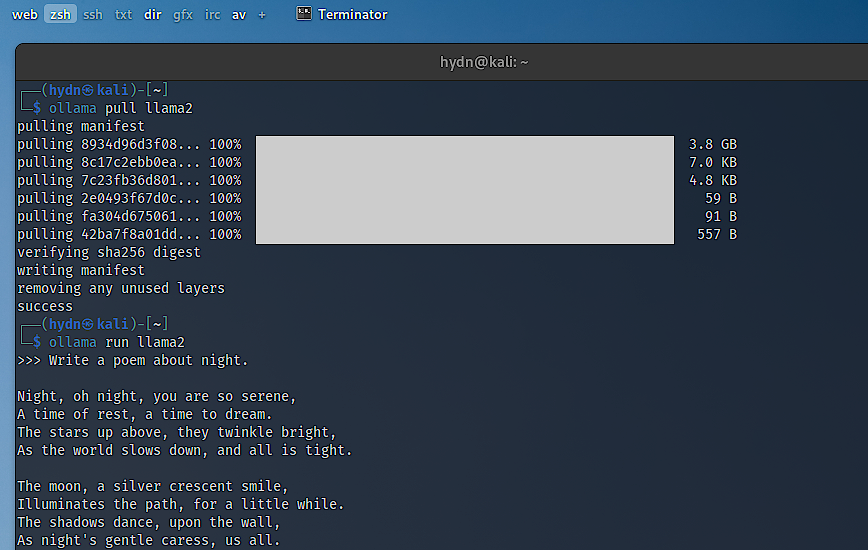The height and width of the screenshot is (550, 868).
Task: Click the poem's first line 'Night, oh night'
Action: coord(156,396)
